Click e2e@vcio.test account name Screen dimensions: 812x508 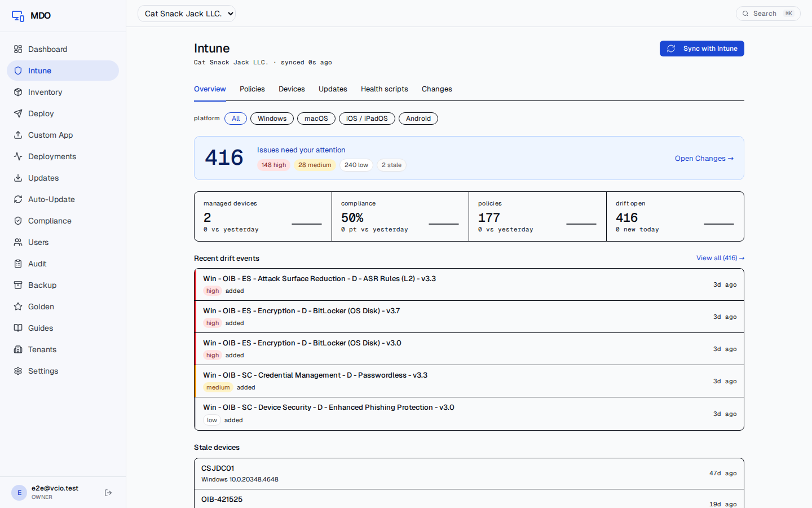click(x=55, y=488)
